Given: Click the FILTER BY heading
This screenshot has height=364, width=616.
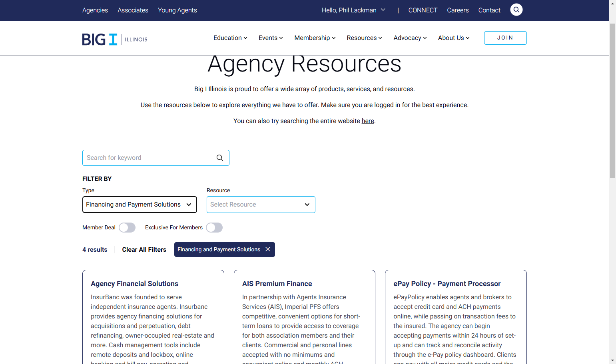Looking at the screenshot, I should pyautogui.click(x=97, y=179).
